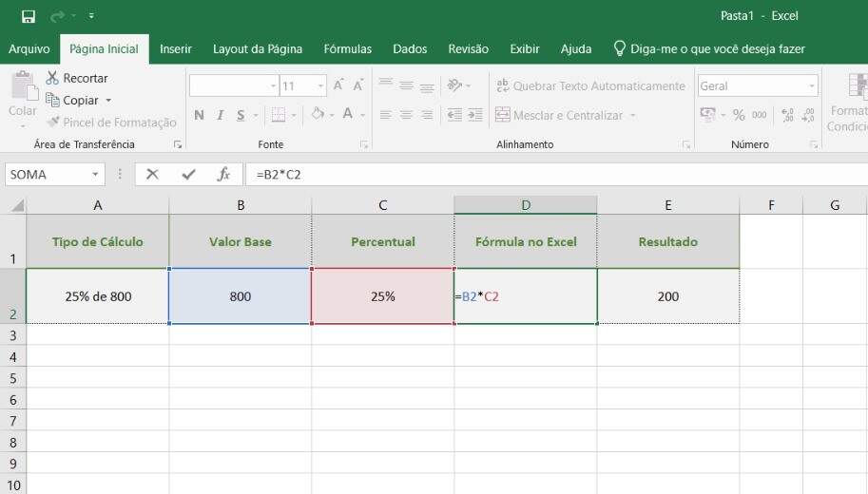This screenshot has width=868, height=494.
Task: Click center horizontally icon
Action: [x=406, y=115]
